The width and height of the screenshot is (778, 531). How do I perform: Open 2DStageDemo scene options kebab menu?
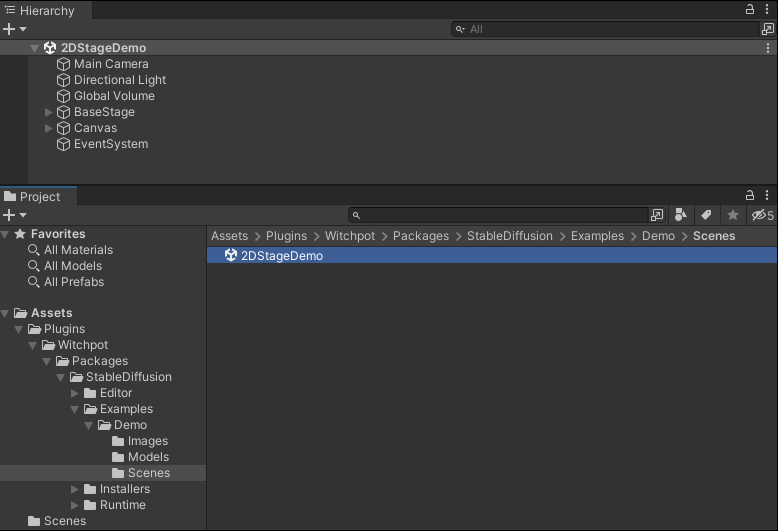coord(768,48)
